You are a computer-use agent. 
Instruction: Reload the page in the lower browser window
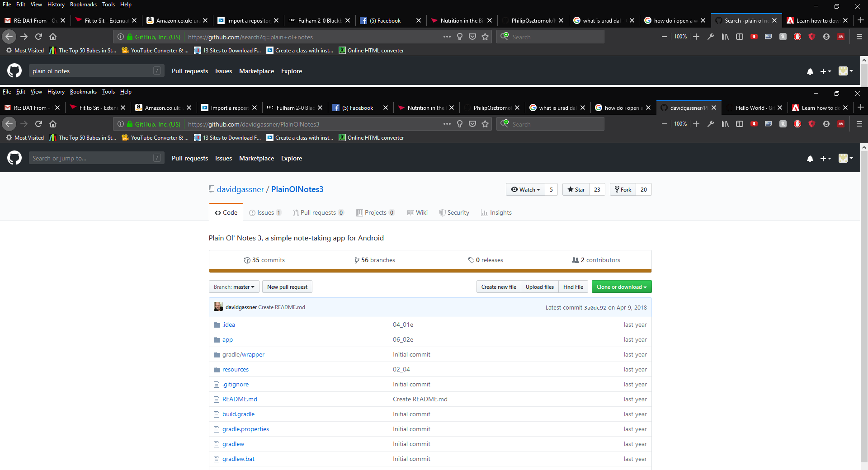[38, 124]
